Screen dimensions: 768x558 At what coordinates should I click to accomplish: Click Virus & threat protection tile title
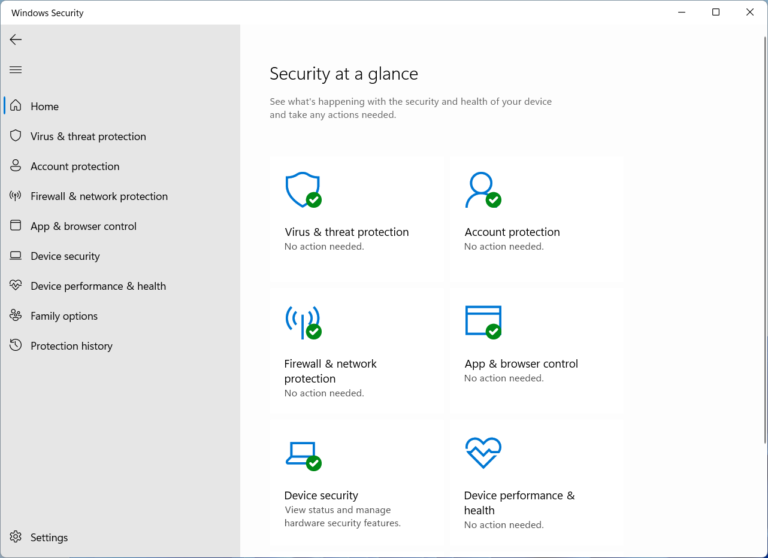346,232
